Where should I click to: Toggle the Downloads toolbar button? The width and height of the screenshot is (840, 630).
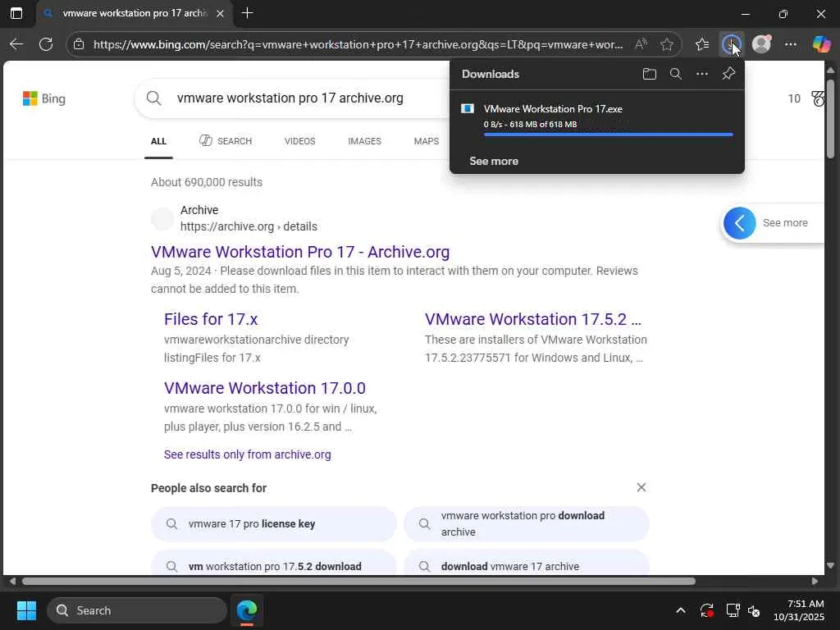731,44
